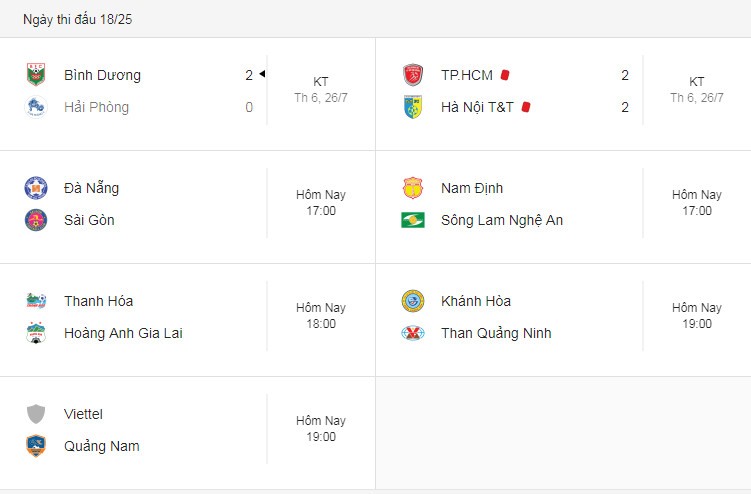
Task: Open the TP.HCM team crest
Action: (x=412, y=75)
